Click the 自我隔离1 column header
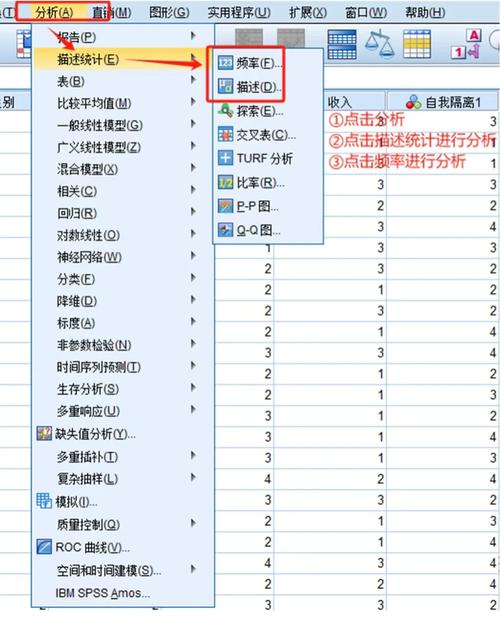500x618 pixels. click(442, 102)
